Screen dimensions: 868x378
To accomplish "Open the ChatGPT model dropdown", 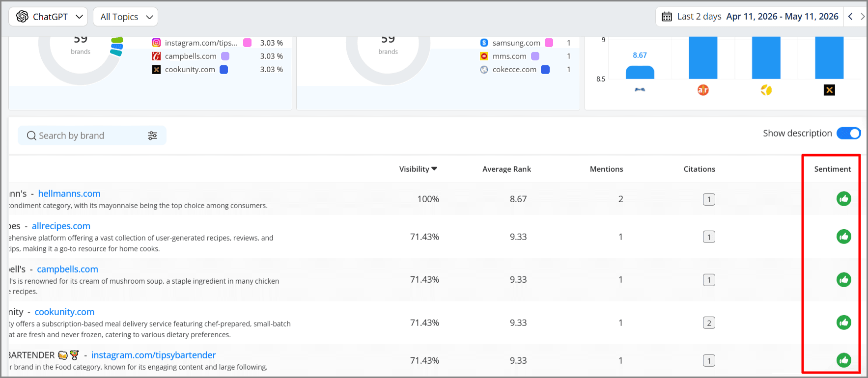I will tap(48, 17).
